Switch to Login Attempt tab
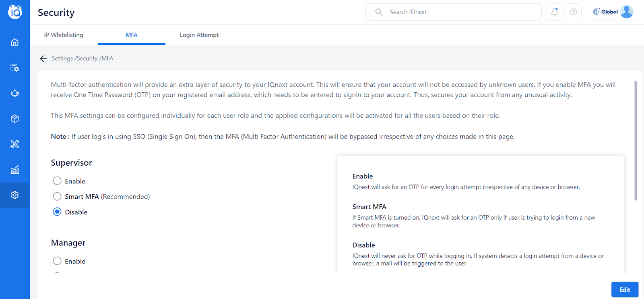644x299 pixels. [199, 35]
